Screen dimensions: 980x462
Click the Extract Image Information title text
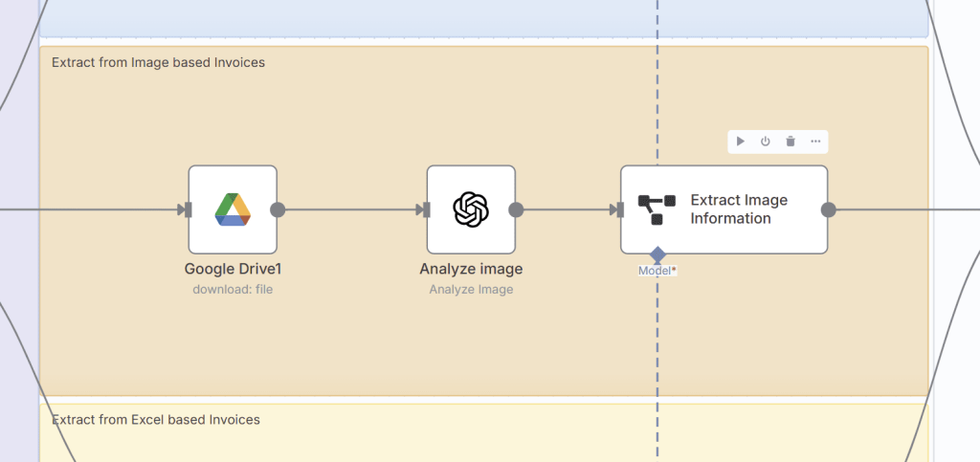click(x=738, y=209)
